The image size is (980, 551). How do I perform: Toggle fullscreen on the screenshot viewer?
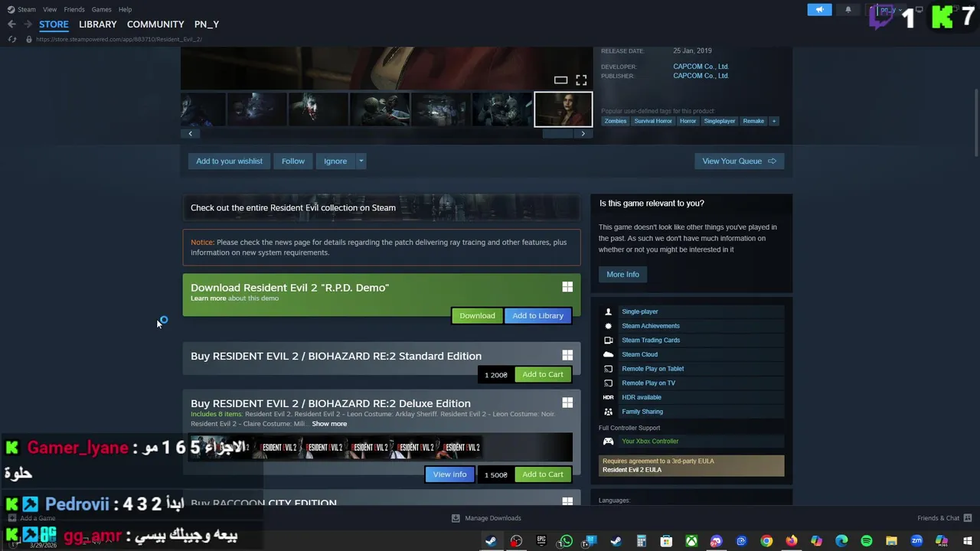click(581, 80)
